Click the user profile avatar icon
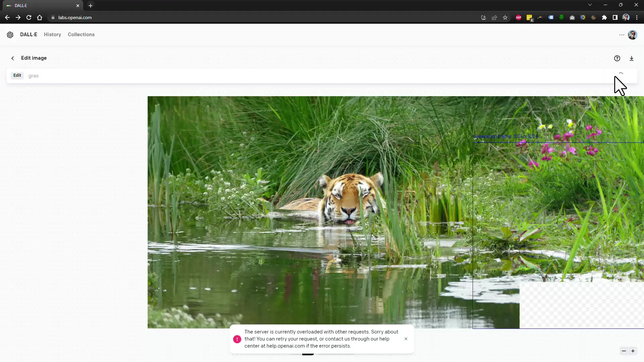This screenshot has height=362, width=644. click(x=633, y=35)
